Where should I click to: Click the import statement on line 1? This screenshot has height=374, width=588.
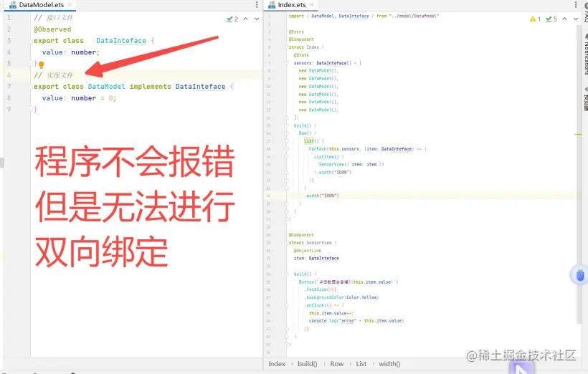pyautogui.click(x=364, y=16)
